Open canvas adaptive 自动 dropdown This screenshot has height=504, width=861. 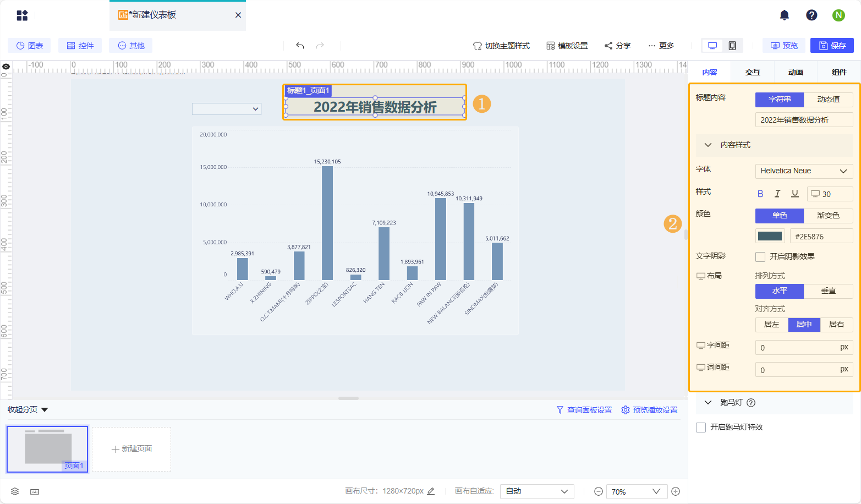click(537, 491)
